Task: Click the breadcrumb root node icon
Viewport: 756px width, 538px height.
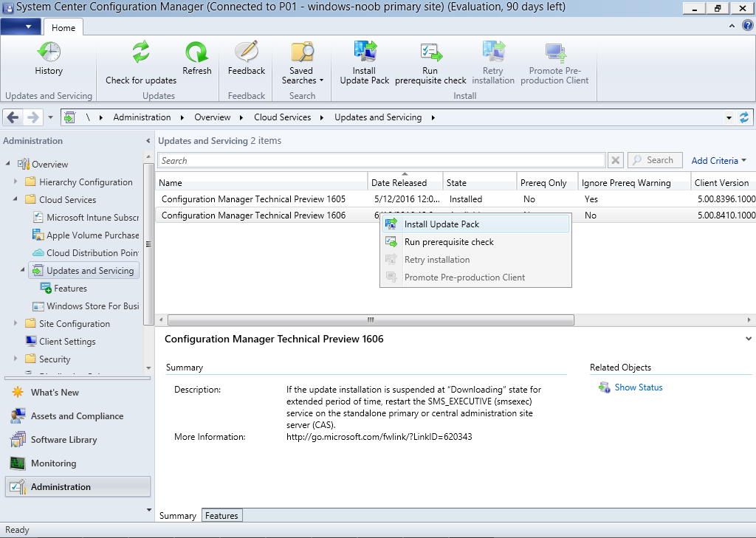Action: 69,117
